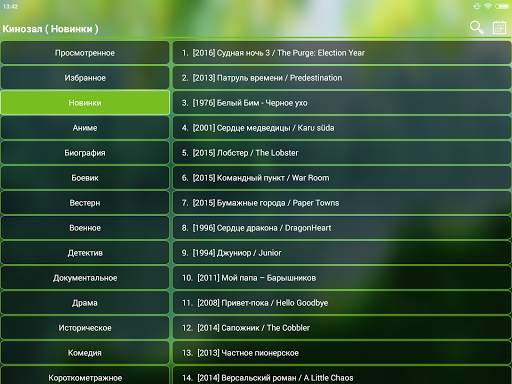Open Судная ночь 3 / The Purge: Election Year
Viewport: 512px width, 384px height.
coord(342,53)
